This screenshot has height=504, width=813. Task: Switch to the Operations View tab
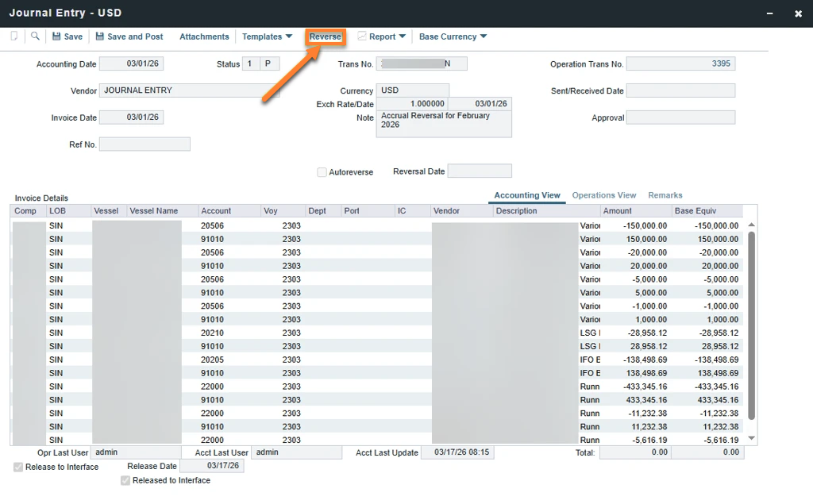pyautogui.click(x=604, y=195)
